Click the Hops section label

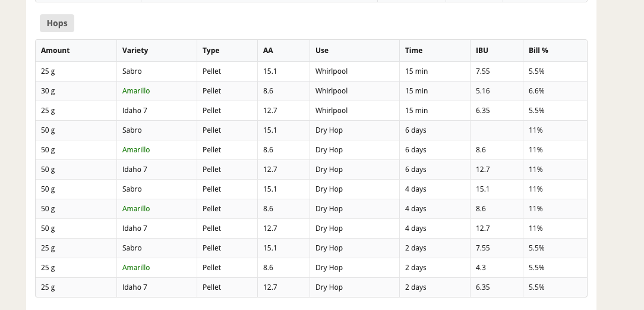coord(56,23)
